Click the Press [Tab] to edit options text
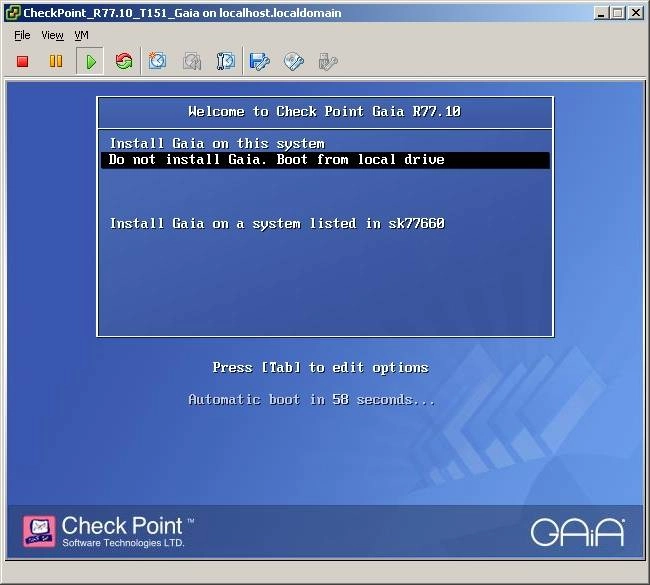Screen dimensions: 650x585 click(320, 367)
